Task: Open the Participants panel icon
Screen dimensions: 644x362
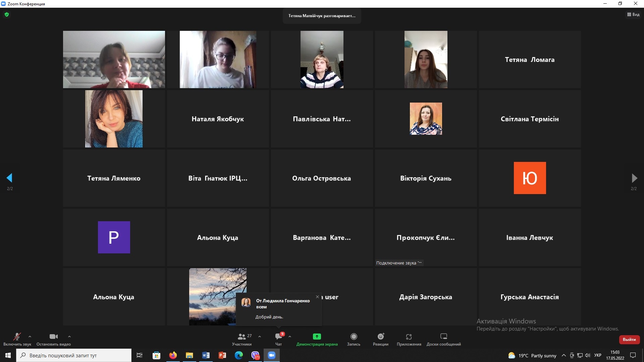Action: pos(242,337)
